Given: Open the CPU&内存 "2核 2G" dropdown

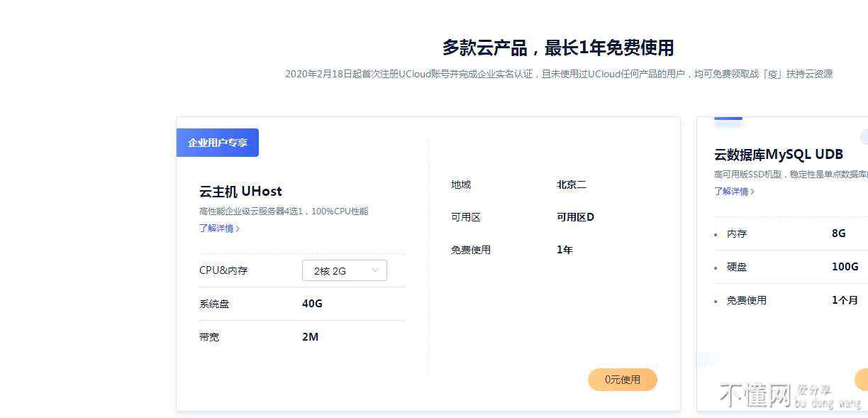Looking at the screenshot, I should (345, 270).
